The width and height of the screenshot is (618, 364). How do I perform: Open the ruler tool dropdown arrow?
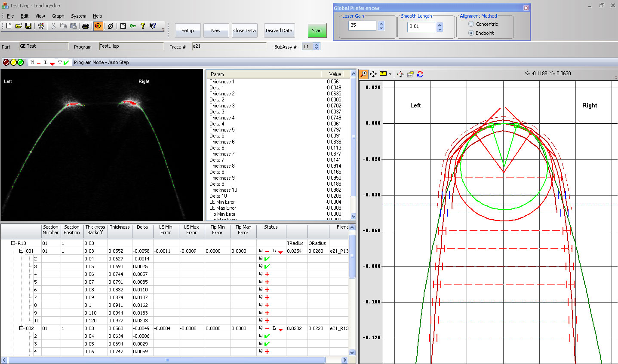[x=390, y=74]
